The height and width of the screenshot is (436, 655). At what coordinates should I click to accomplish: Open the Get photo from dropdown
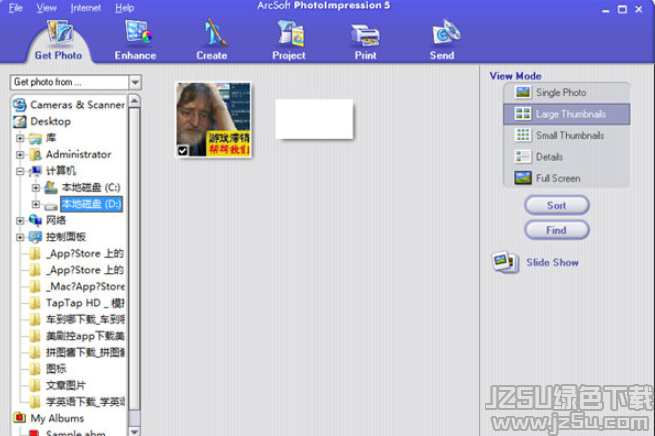135,82
